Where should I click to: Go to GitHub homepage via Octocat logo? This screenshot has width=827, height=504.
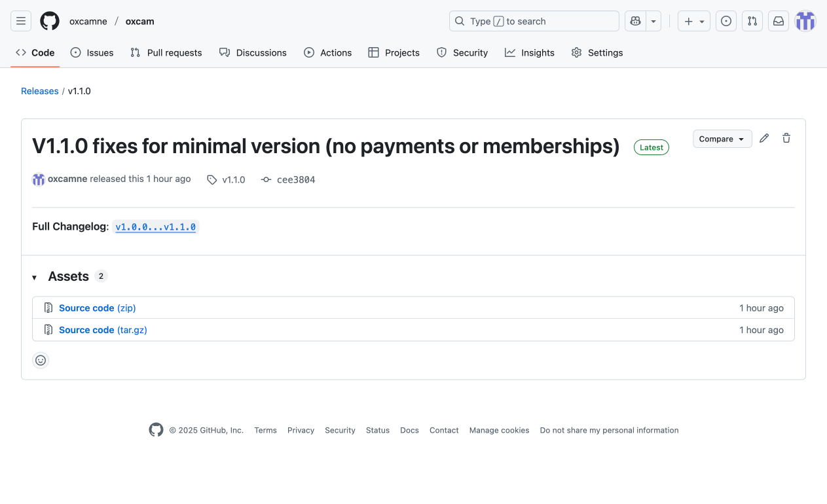pyautogui.click(x=50, y=21)
